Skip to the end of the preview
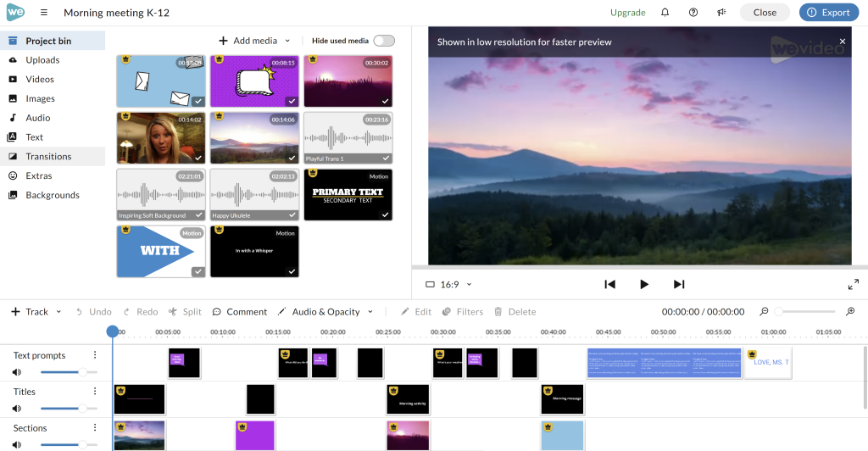Screen dimensions: 868x451 pyautogui.click(x=679, y=285)
